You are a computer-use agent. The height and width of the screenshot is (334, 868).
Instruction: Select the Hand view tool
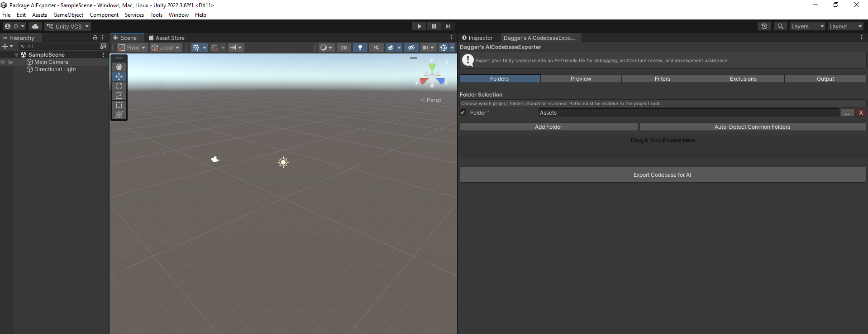[x=119, y=67]
